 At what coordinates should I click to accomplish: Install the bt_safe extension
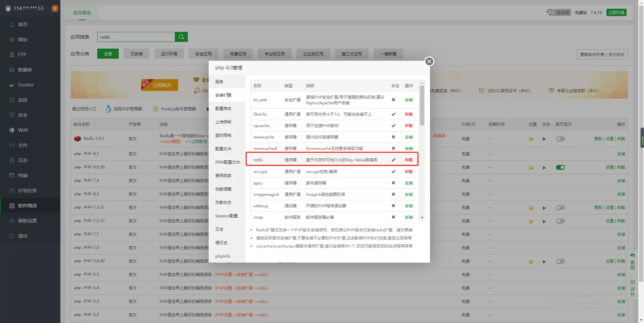click(409, 100)
